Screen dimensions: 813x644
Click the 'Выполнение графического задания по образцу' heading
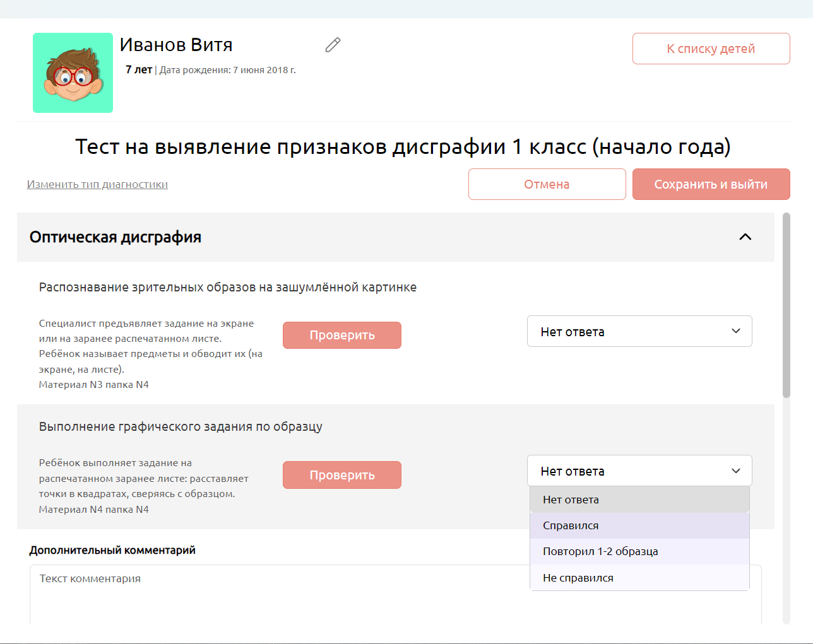click(x=181, y=426)
